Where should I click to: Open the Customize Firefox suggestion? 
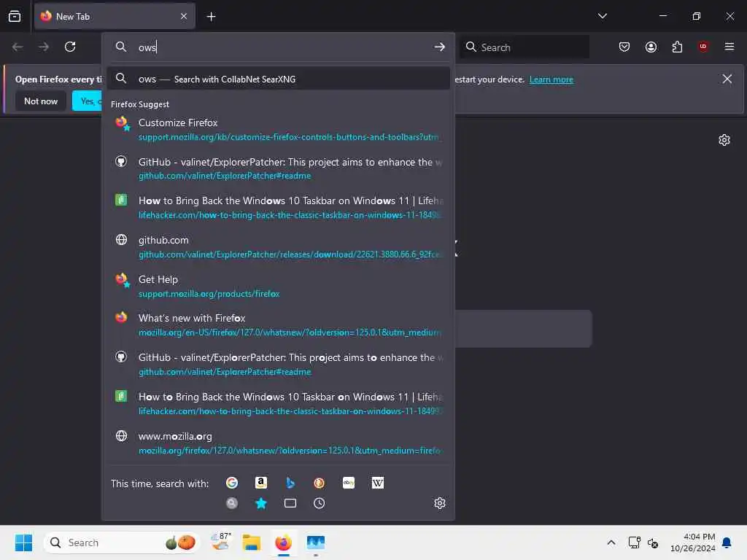(279, 129)
